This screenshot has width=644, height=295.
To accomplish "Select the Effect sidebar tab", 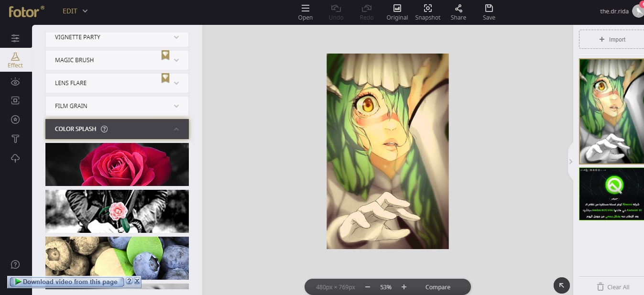I will 15,60.
